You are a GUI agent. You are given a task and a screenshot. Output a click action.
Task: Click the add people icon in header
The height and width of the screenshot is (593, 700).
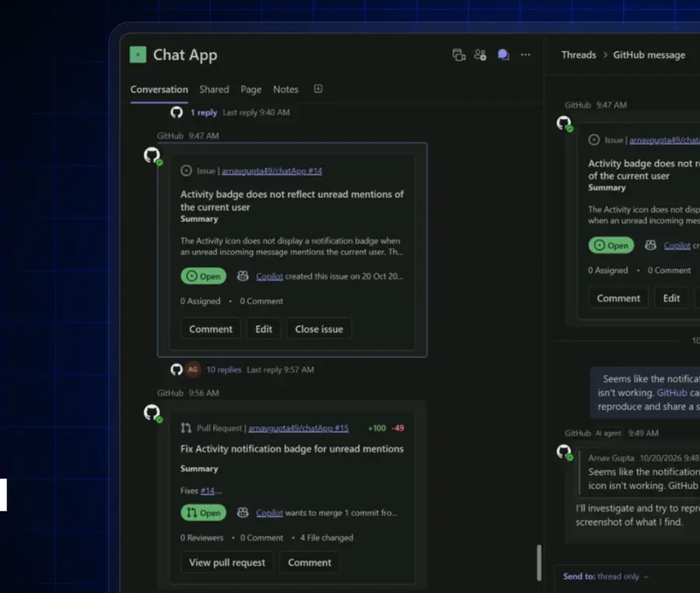point(481,55)
